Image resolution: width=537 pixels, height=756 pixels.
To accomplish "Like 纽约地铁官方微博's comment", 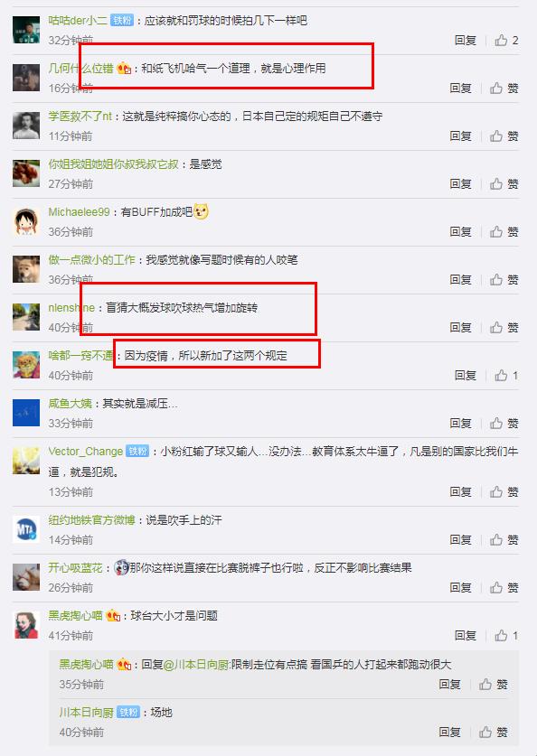I will coord(504,540).
